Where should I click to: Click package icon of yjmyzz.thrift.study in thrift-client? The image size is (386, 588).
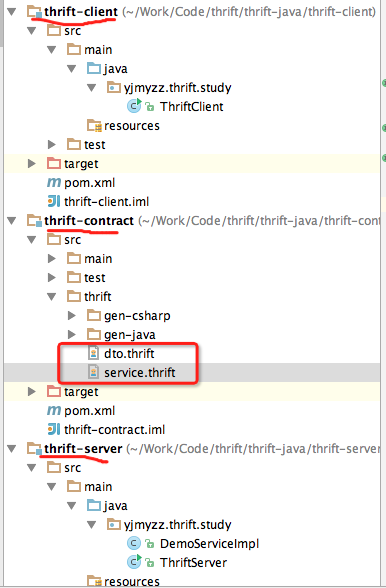[114, 87]
